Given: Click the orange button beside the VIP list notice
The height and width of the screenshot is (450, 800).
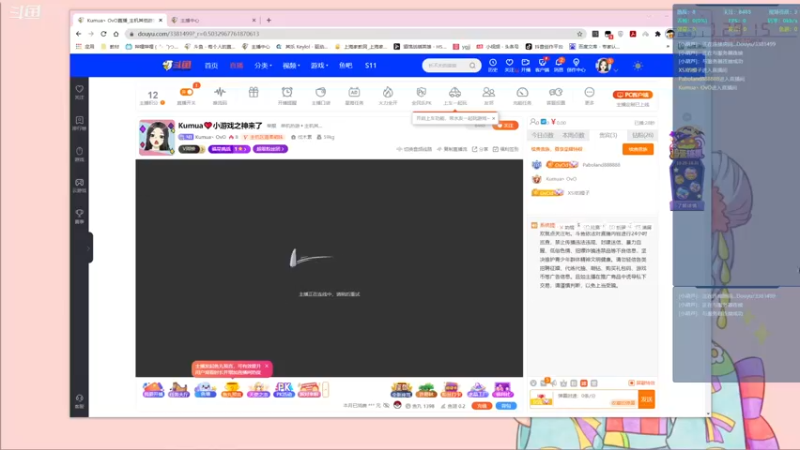Looking at the screenshot, I should pos(638,149).
